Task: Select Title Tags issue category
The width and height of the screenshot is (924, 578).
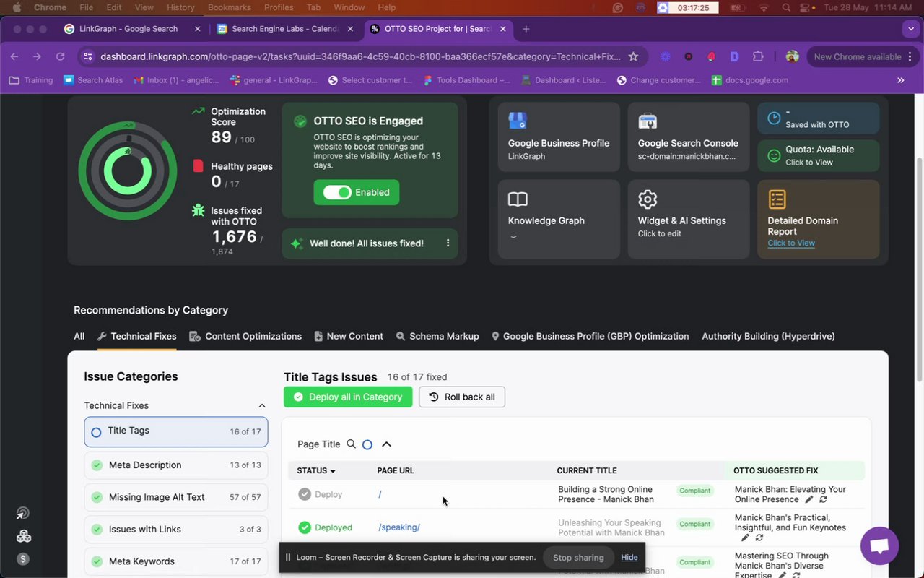Action: 176,431
